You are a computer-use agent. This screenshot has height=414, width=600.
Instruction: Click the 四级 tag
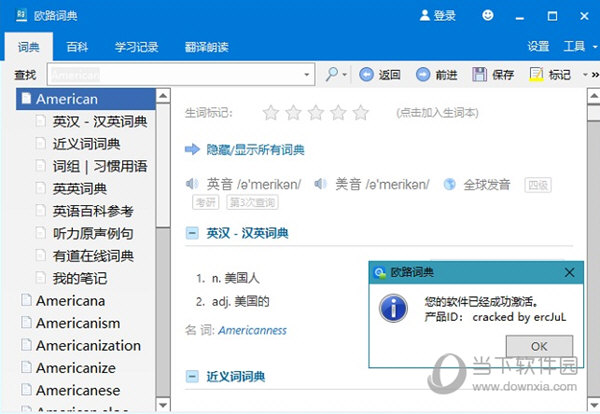click(x=538, y=185)
